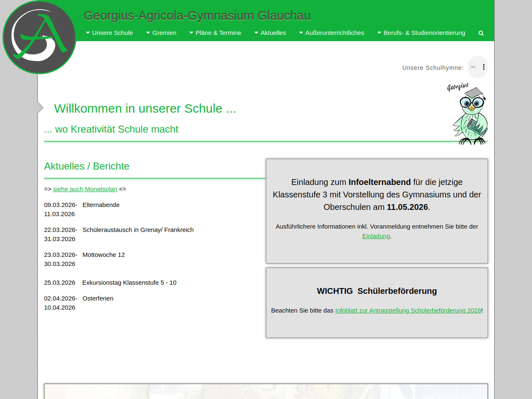Open the Pläne & Termine dropdown
Screen dimensions: 532x399
click(x=215, y=33)
